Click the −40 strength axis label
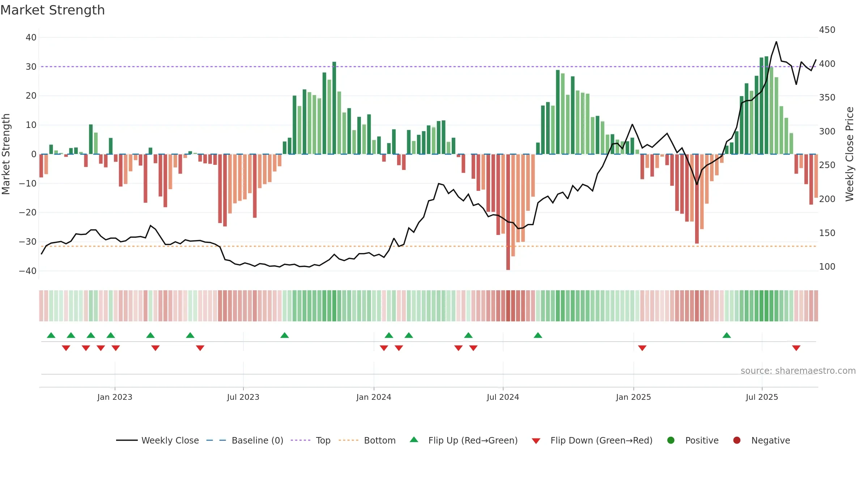 [x=28, y=271]
